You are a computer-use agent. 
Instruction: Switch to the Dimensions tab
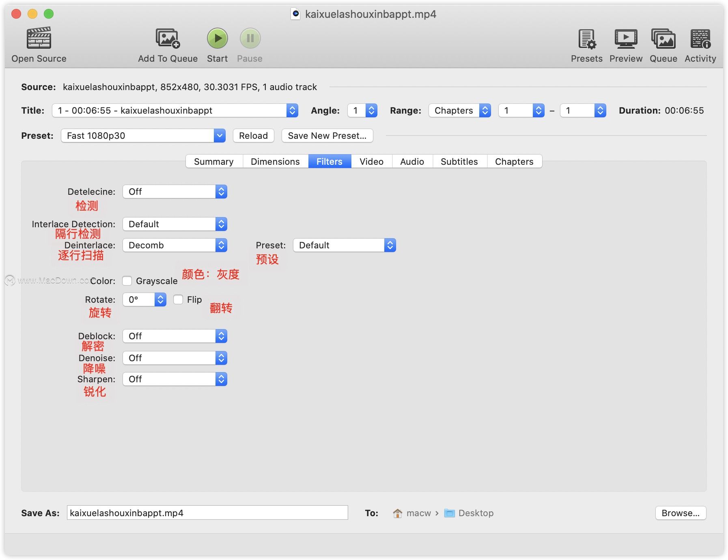[x=276, y=162]
